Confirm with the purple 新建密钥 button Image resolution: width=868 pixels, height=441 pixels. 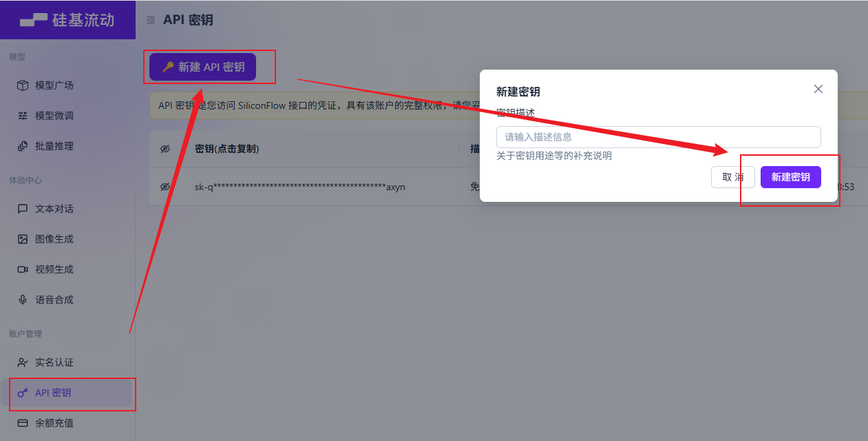click(791, 177)
